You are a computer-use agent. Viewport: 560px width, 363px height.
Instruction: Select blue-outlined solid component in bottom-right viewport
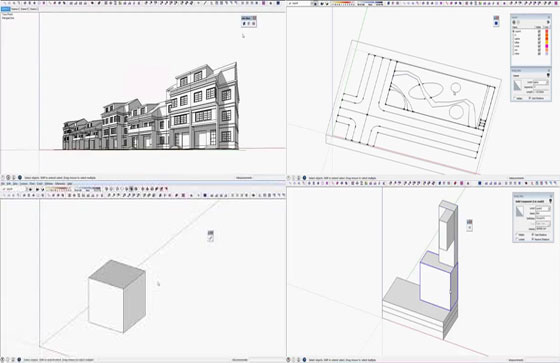[x=439, y=280]
